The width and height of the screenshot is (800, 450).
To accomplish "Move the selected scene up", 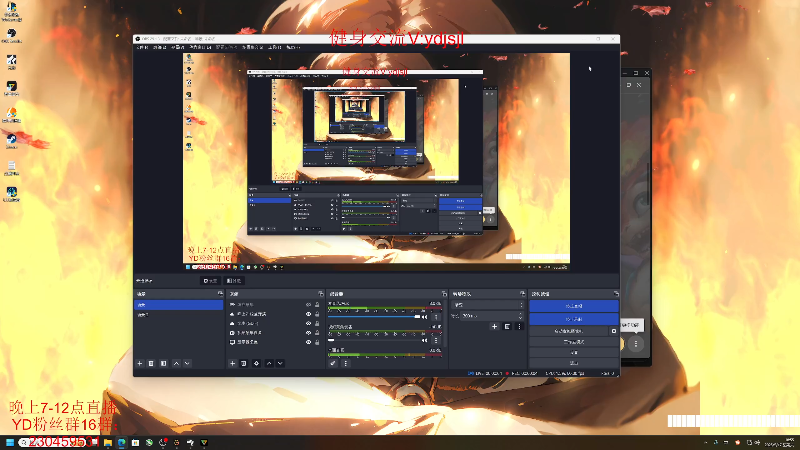I will [x=176, y=363].
